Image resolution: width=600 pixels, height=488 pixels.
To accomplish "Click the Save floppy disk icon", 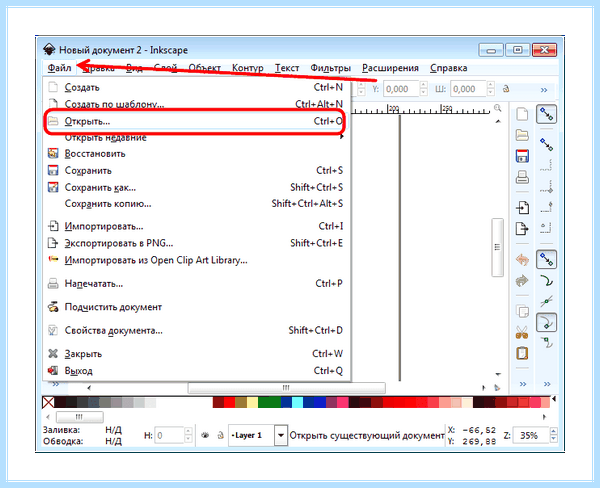I will pyautogui.click(x=522, y=156).
